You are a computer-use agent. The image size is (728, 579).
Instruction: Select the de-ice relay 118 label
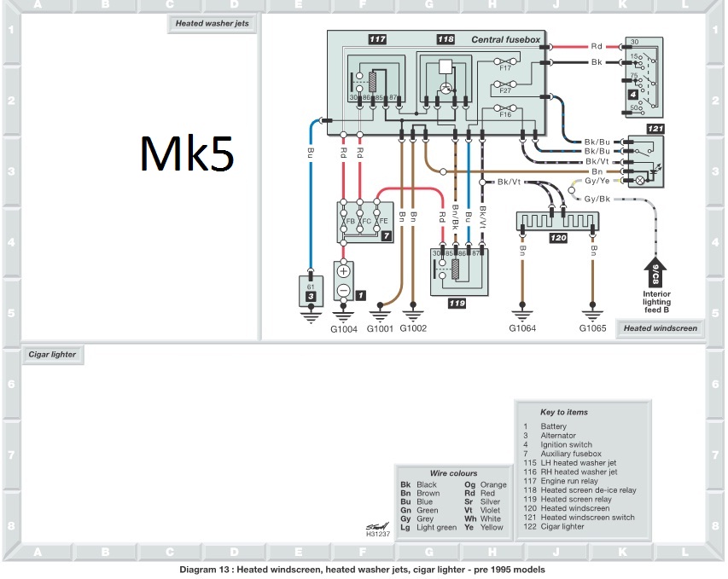[x=446, y=40]
